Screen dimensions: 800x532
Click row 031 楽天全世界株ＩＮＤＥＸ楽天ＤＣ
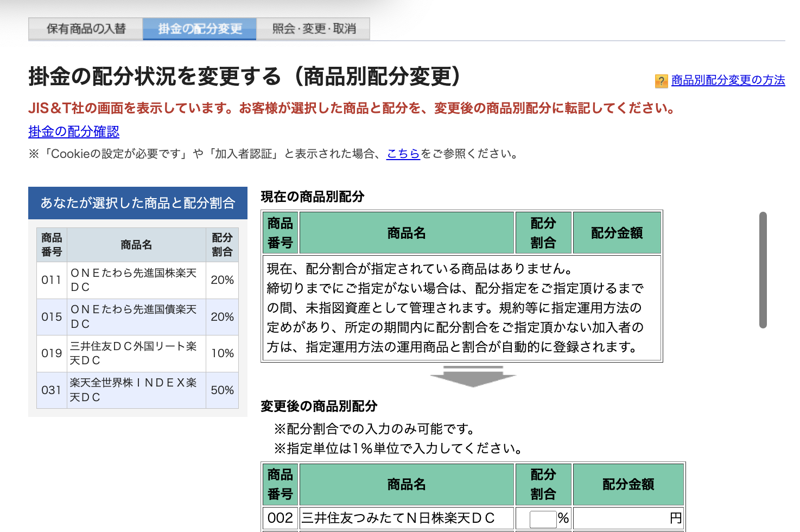(136, 389)
